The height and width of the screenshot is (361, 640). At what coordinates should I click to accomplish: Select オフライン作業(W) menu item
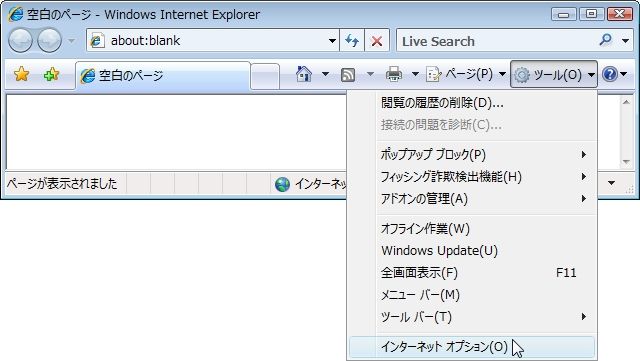[x=473, y=229]
